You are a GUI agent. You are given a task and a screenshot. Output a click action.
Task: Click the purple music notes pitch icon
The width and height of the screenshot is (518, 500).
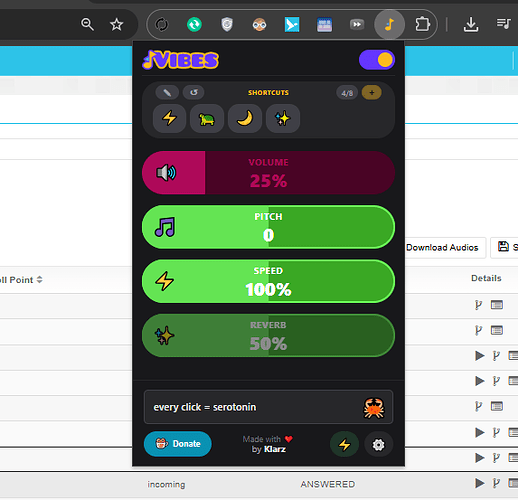coord(165,227)
